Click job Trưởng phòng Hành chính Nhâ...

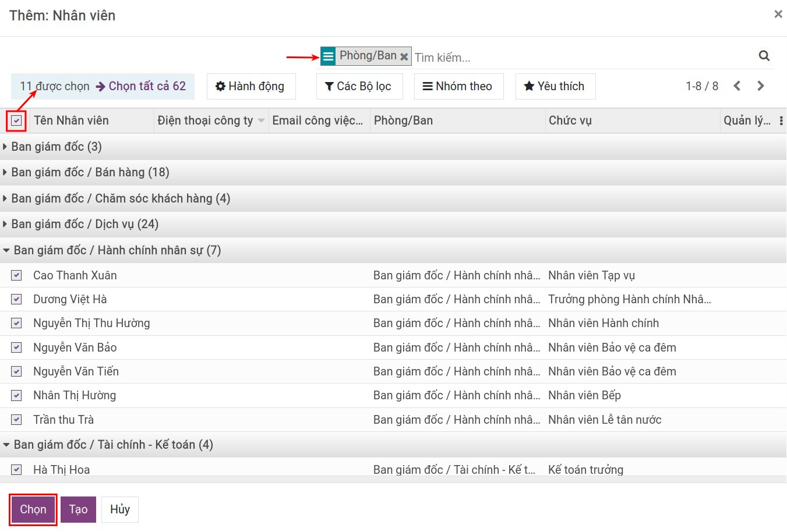pyautogui.click(x=630, y=299)
